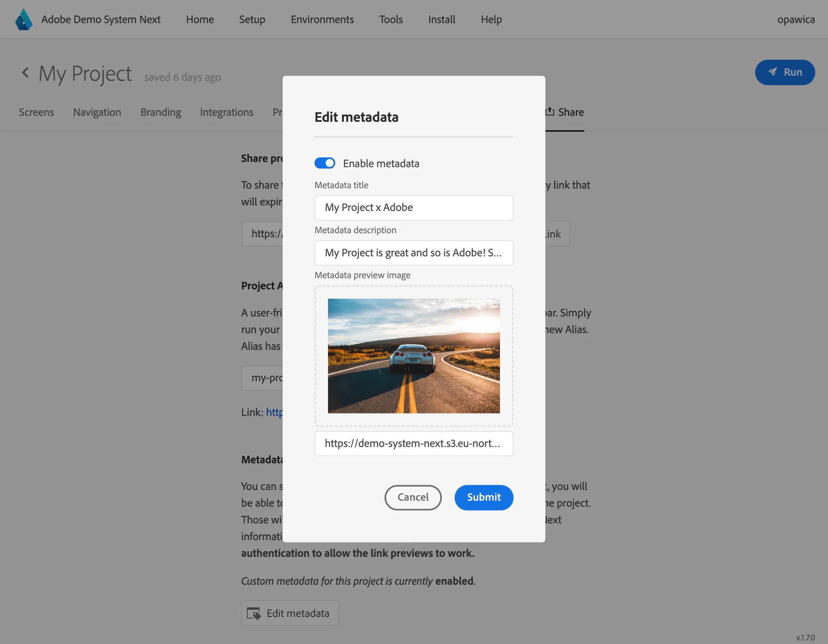
Task: Click the preview image URL field
Action: (x=414, y=443)
